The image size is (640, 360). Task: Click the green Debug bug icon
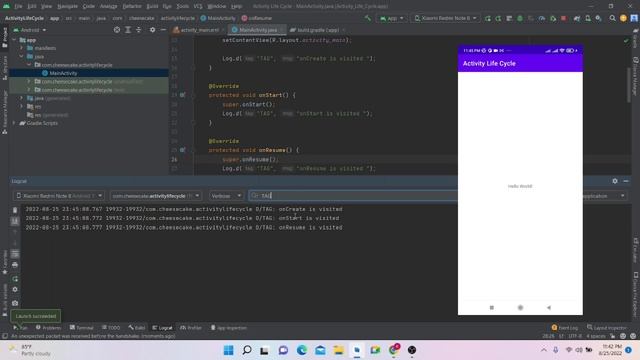[520, 18]
